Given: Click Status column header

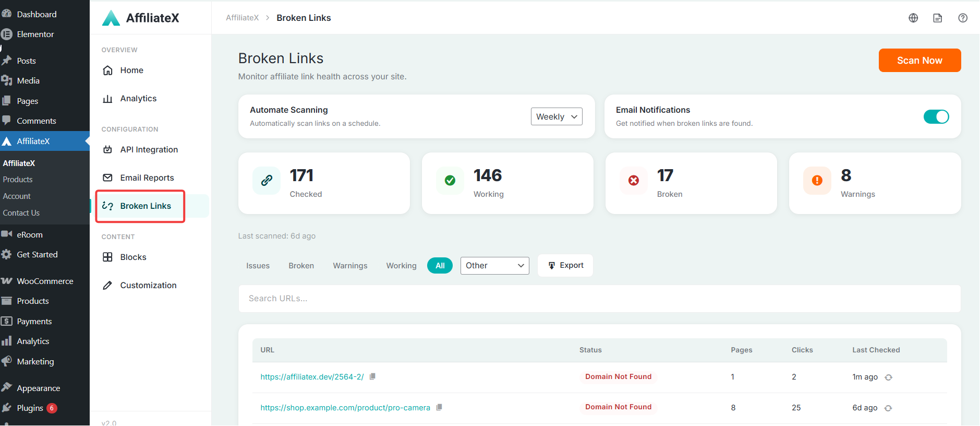Looking at the screenshot, I should click(590, 350).
